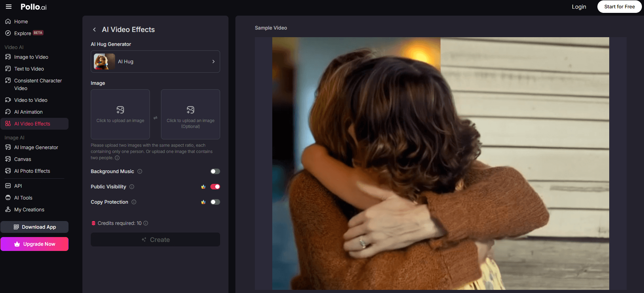Open Explore BETA in the sidebar
644x293 pixels.
[x=34, y=33]
